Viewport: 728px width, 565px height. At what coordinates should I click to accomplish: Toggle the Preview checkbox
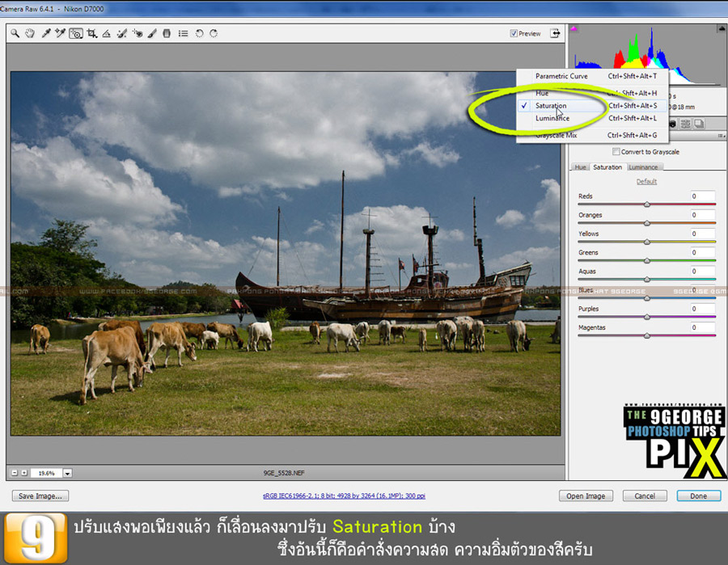(514, 33)
